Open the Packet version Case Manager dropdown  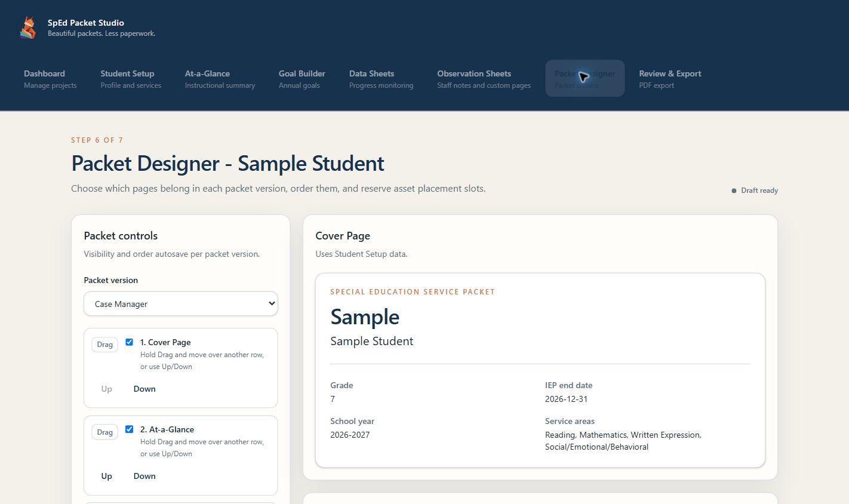coord(181,303)
